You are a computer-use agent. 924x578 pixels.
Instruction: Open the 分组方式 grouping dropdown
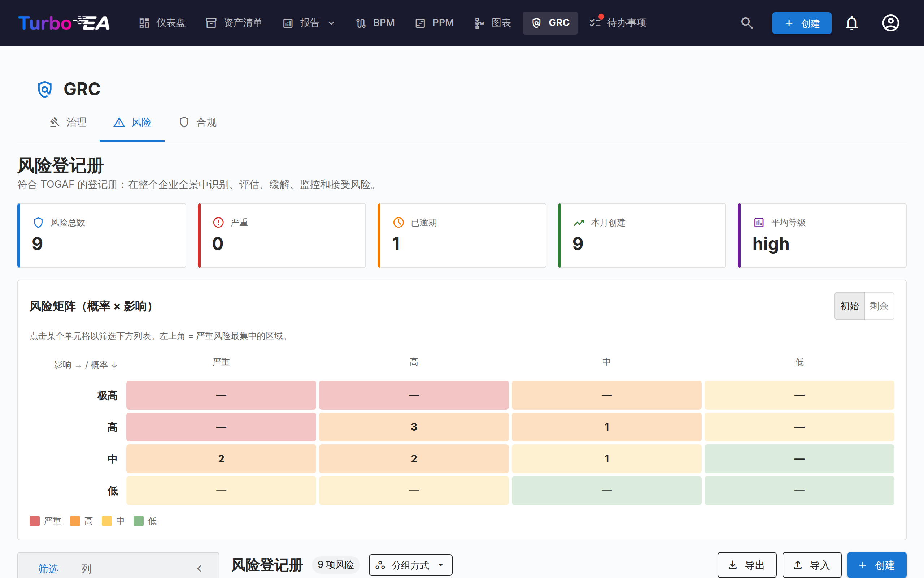point(410,565)
